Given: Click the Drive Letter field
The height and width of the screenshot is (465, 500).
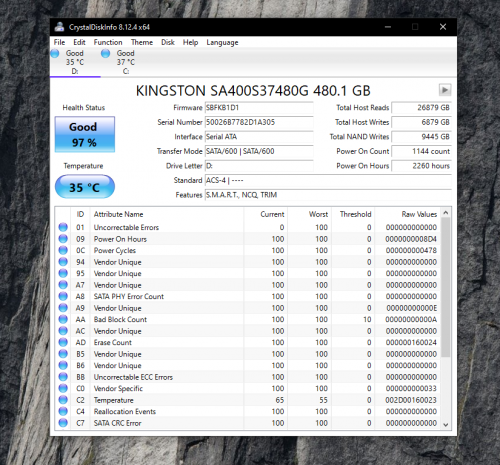Looking at the screenshot, I should [x=259, y=166].
